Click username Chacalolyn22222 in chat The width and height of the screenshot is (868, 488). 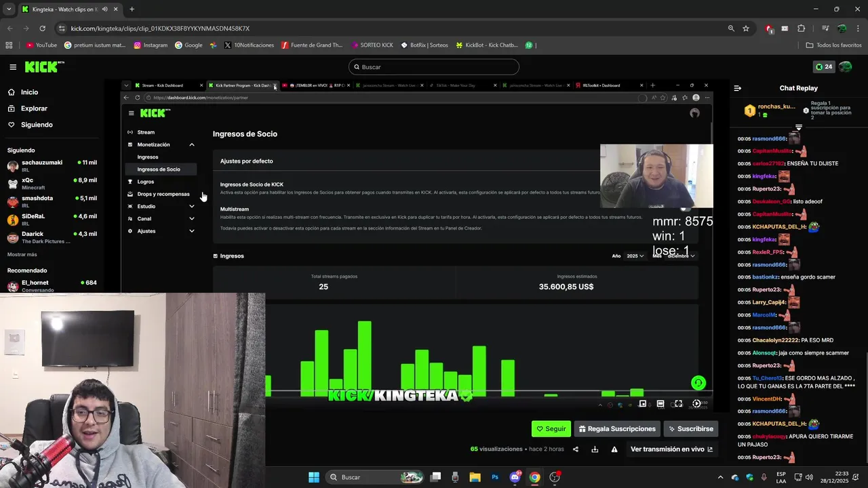(x=776, y=340)
